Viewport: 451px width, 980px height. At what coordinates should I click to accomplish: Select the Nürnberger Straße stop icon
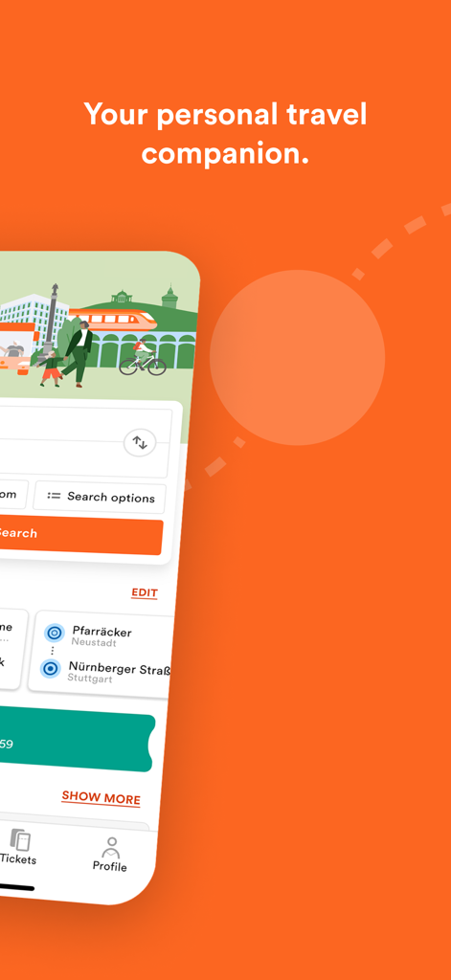(50, 669)
